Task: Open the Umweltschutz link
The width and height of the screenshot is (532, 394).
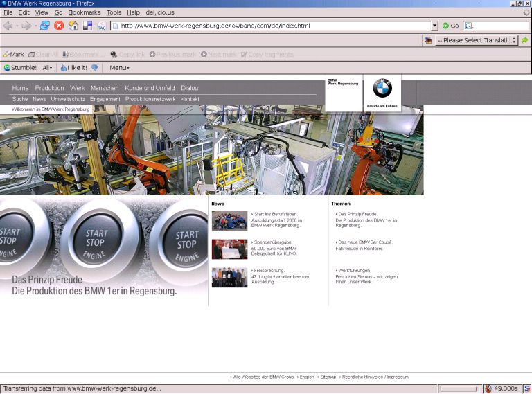Action: pos(68,99)
